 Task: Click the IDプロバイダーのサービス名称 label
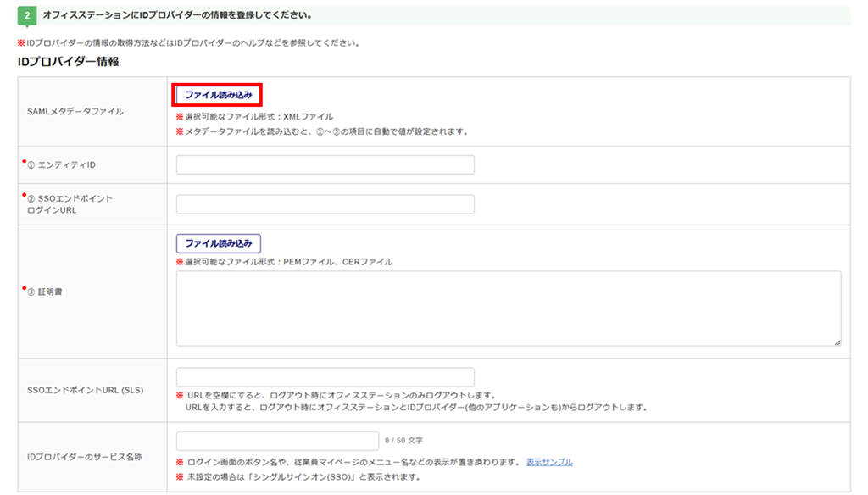85,458
